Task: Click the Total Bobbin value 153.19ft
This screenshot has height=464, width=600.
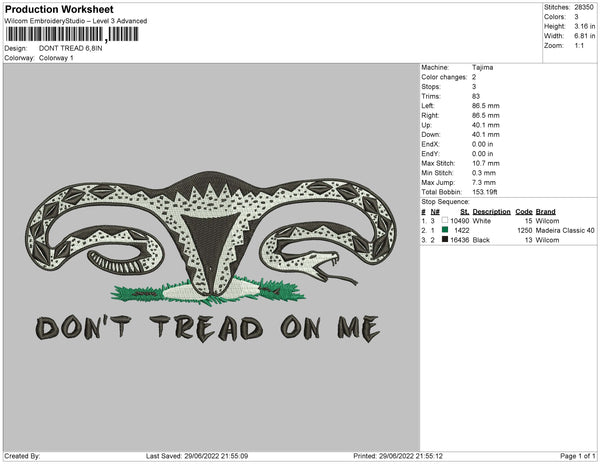Action: 486,189
